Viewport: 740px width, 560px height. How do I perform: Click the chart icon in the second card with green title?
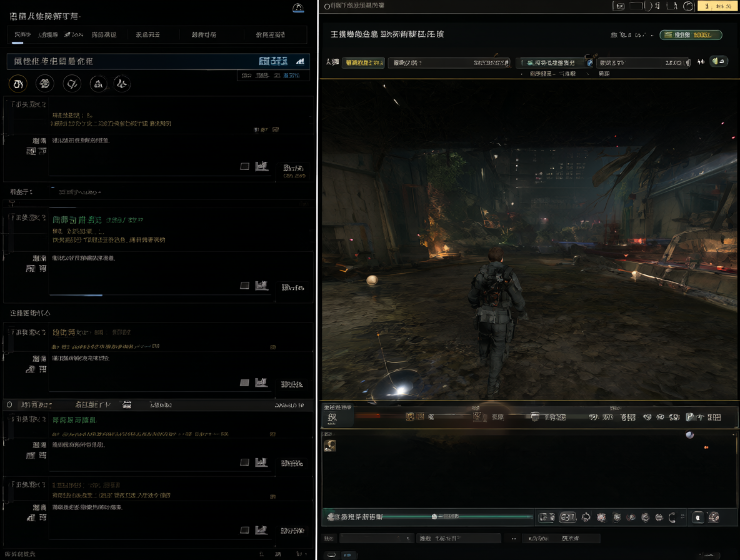click(x=261, y=286)
